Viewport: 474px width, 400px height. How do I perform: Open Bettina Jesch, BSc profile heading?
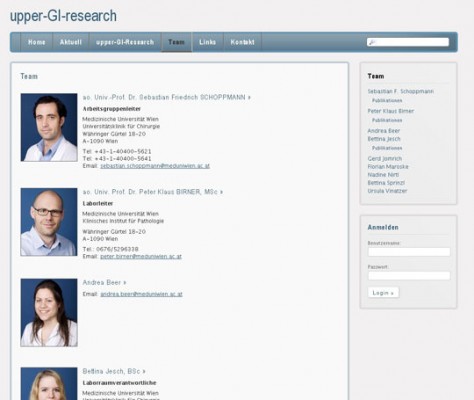coord(114,371)
